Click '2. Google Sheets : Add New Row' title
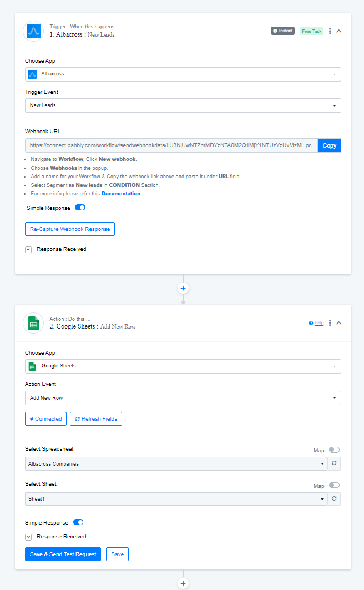This screenshot has width=364, height=590. 93,326
